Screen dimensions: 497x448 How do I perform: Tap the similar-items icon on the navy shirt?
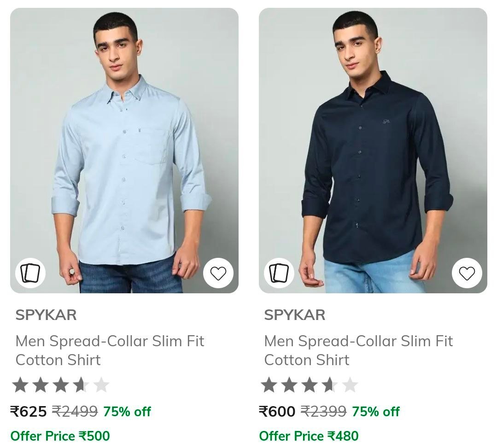click(x=279, y=273)
